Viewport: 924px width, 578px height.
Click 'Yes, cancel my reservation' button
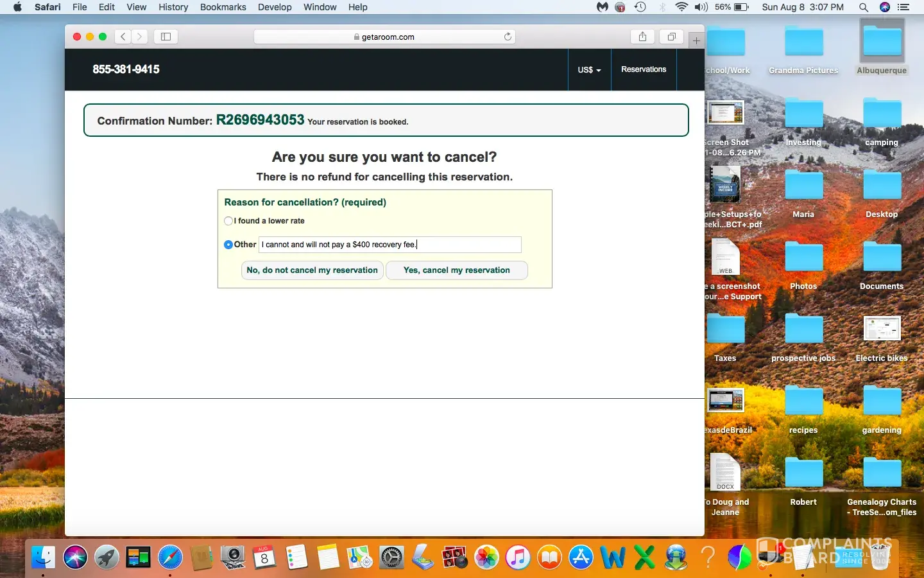pos(456,270)
